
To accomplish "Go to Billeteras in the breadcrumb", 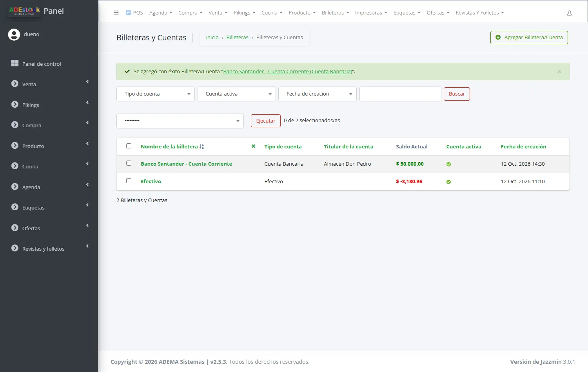I will (x=237, y=38).
